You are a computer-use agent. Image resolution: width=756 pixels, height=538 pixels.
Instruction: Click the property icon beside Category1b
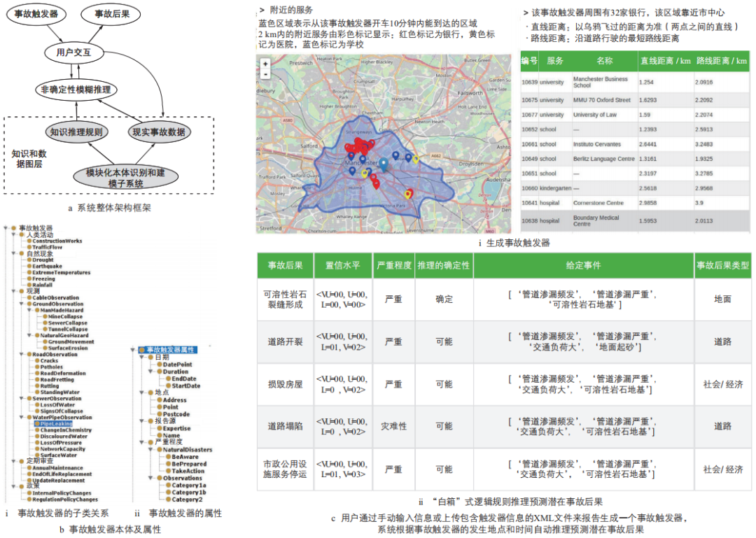[168, 493]
